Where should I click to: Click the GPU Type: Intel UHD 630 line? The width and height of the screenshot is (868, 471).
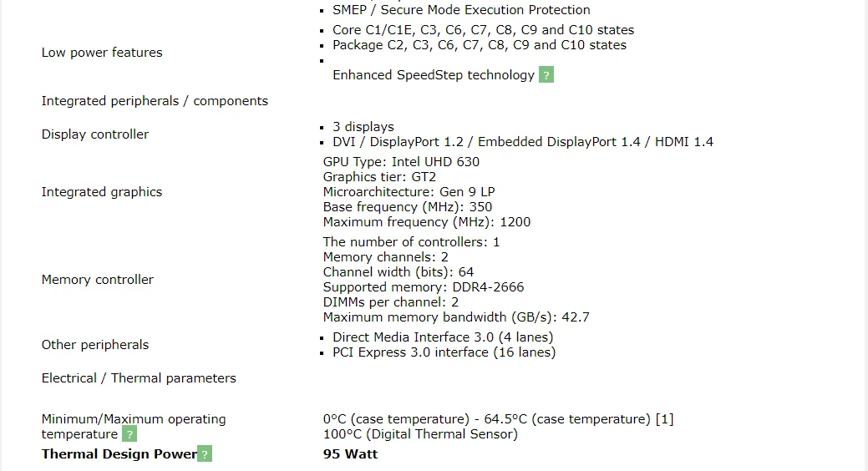[401, 162]
